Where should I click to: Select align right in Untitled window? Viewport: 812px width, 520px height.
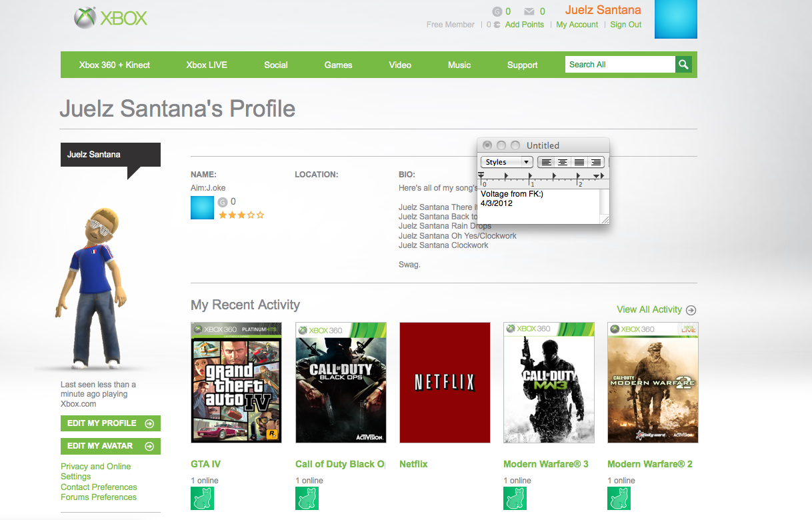[596, 162]
